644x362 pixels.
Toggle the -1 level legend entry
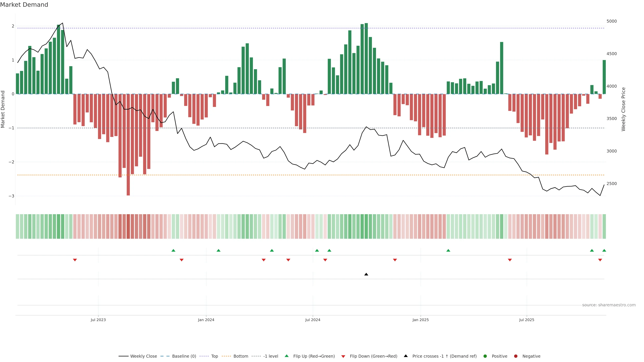click(271, 356)
